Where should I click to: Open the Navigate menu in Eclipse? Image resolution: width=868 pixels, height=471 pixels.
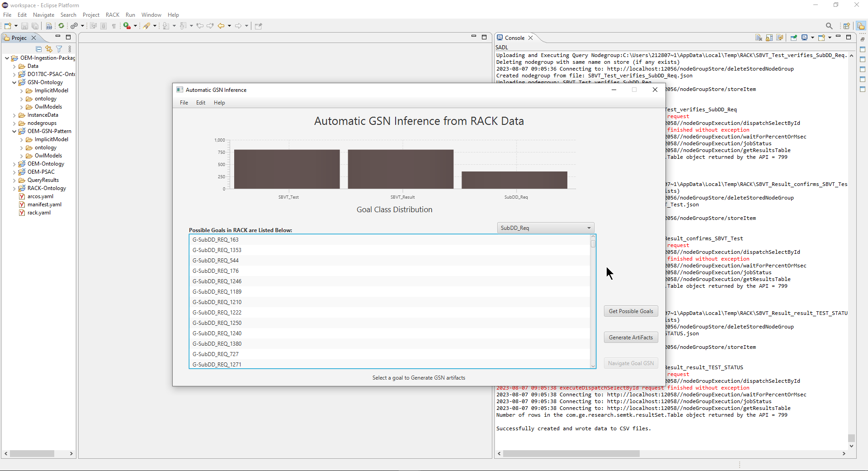(43, 15)
